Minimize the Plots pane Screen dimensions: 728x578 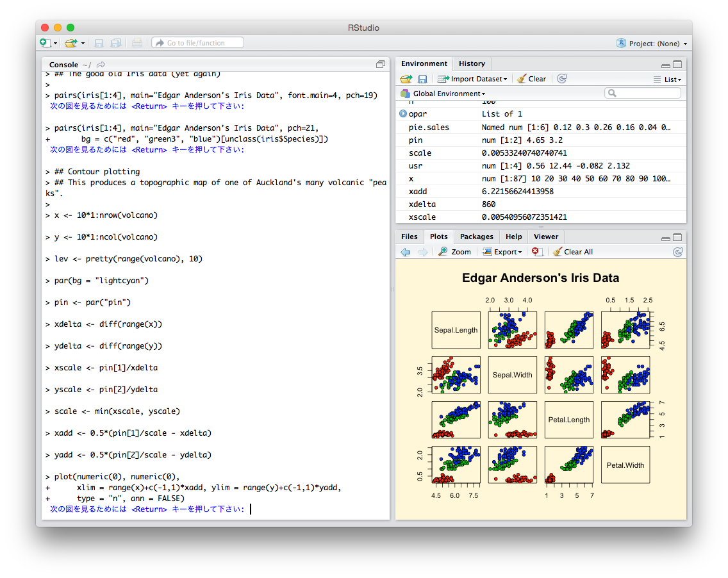pyautogui.click(x=665, y=238)
